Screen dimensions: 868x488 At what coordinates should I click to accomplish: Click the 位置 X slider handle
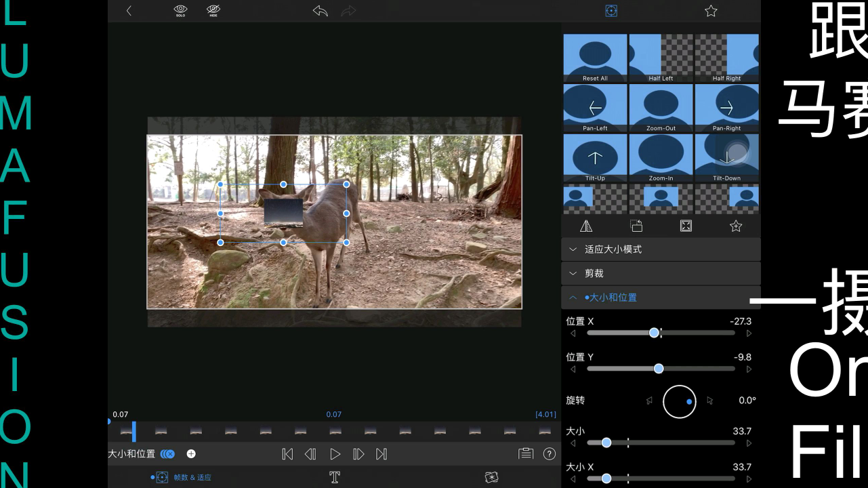tap(654, 333)
